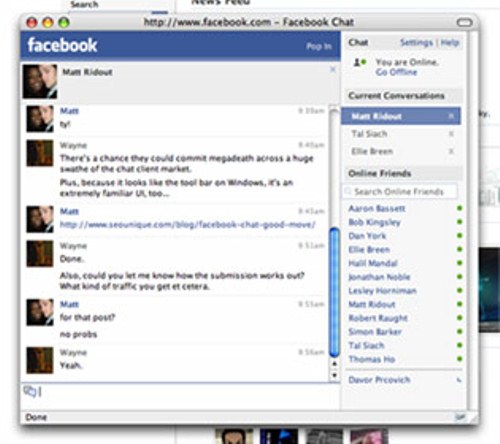Close the Ellie Breen conversation
The height and width of the screenshot is (444, 500).
pos(451,152)
